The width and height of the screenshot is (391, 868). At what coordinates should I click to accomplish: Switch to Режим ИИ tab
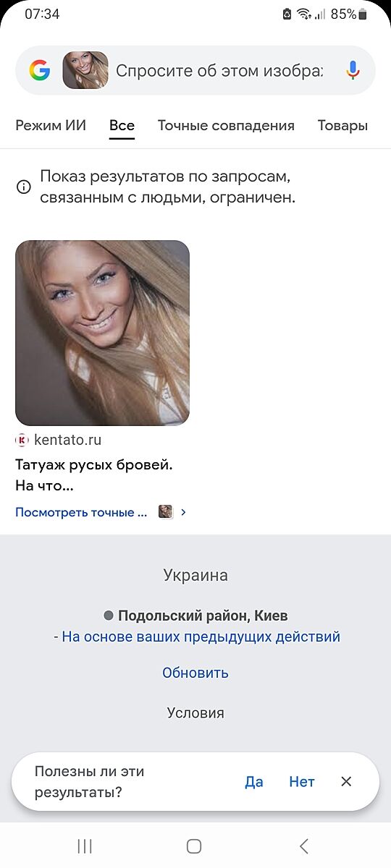coord(51,125)
